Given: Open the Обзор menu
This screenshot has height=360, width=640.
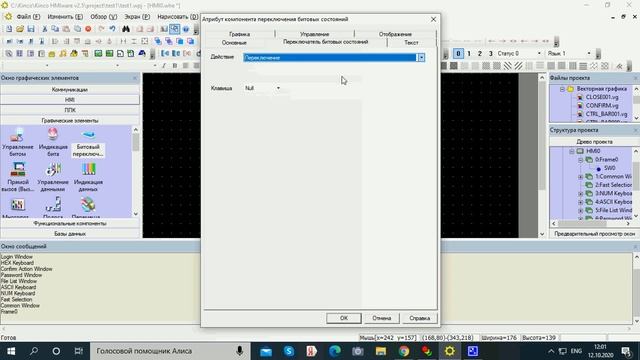Looking at the screenshot, I should click(103, 17).
